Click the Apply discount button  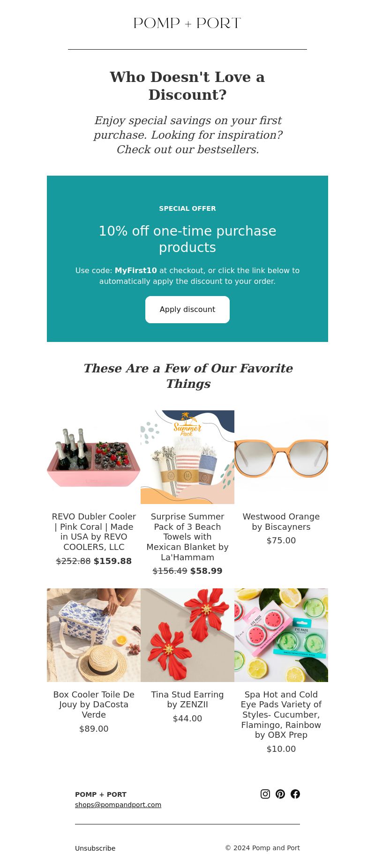point(187,309)
